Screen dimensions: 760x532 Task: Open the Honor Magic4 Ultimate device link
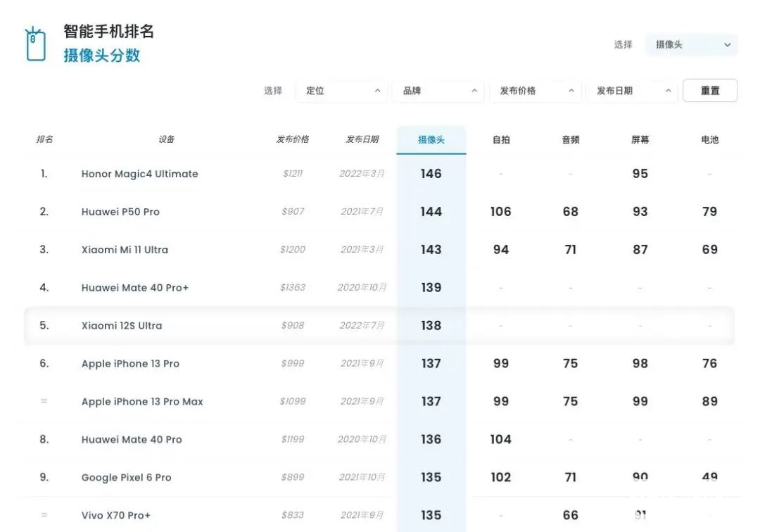[139, 174]
